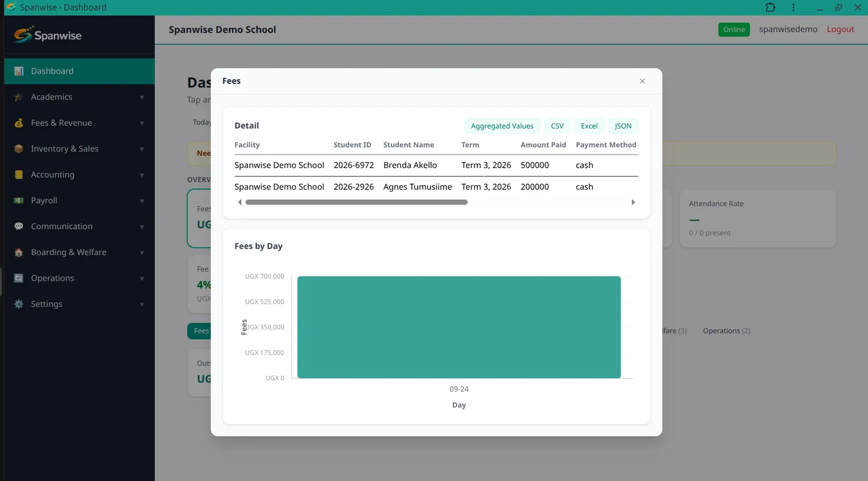Expand the Academics menu arrow
The width and height of the screenshot is (868, 481).
click(142, 97)
